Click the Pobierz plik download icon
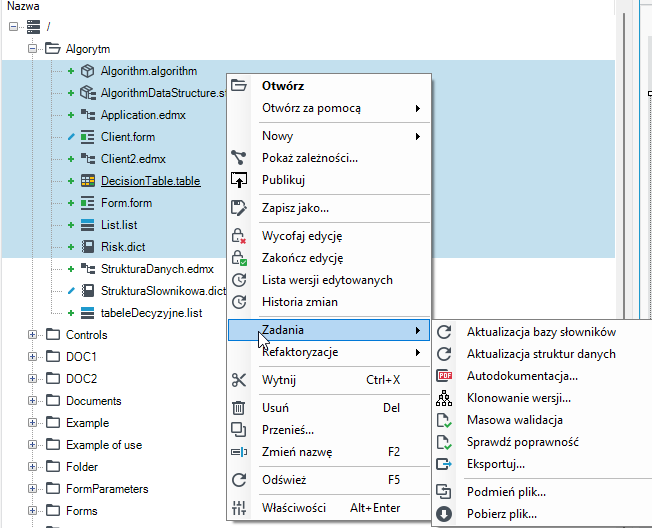 click(x=444, y=514)
